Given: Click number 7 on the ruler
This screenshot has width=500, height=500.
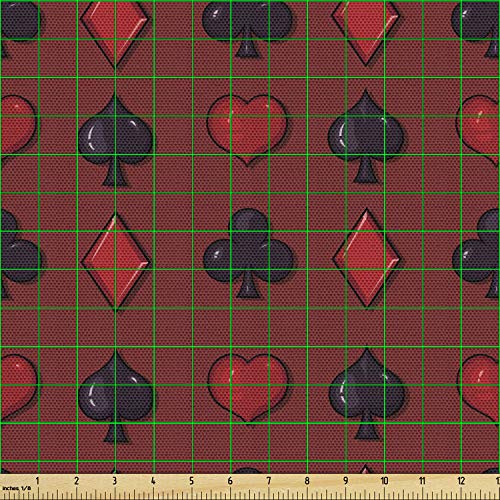Looking at the screenshot, I should [x=268, y=481].
